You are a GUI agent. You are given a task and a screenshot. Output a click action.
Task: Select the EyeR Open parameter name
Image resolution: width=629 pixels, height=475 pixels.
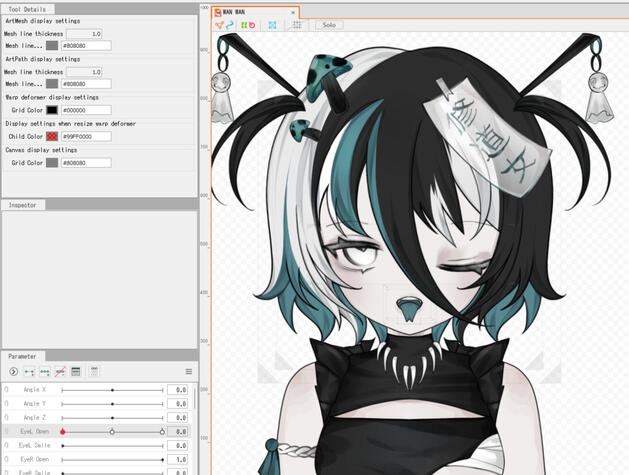point(34,459)
